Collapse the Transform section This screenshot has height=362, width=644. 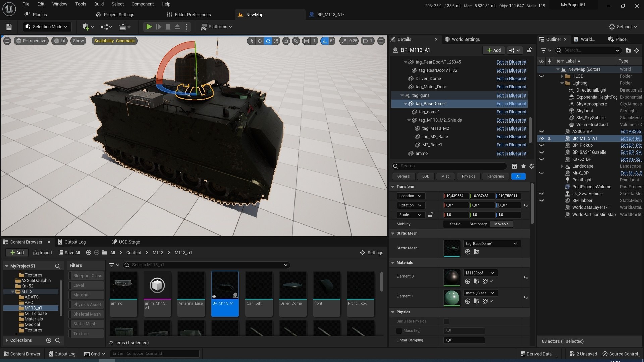pos(393,187)
